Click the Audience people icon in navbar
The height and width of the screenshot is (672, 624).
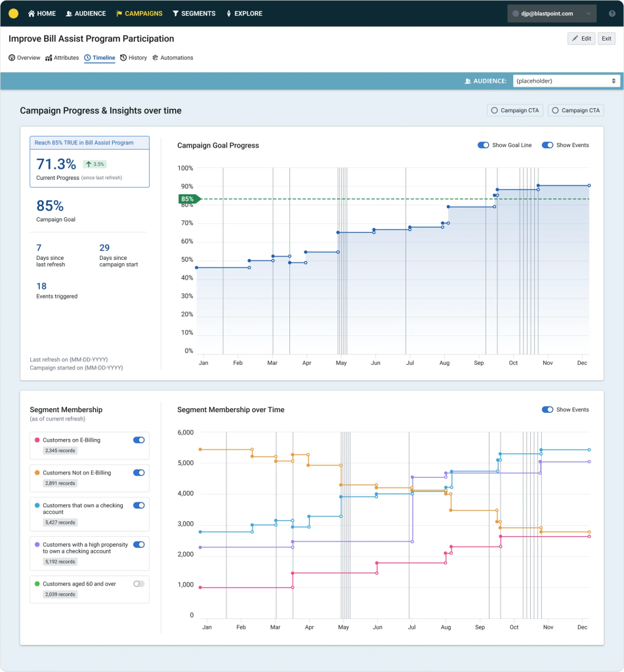tap(69, 13)
